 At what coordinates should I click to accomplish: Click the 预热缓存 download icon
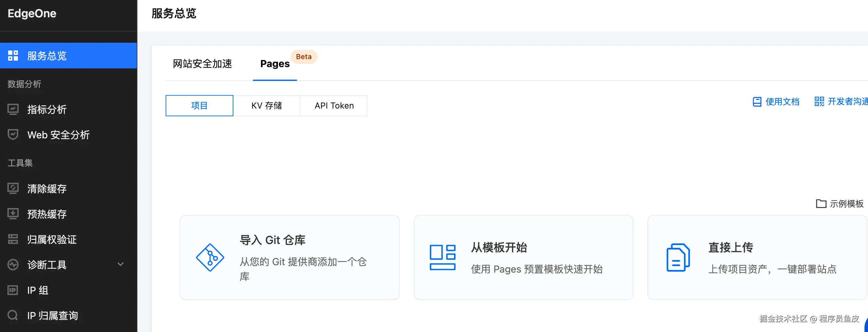tap(13, 214)
